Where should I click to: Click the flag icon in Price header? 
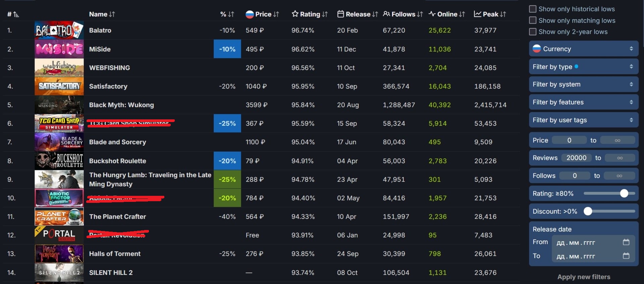click(250, 14)
